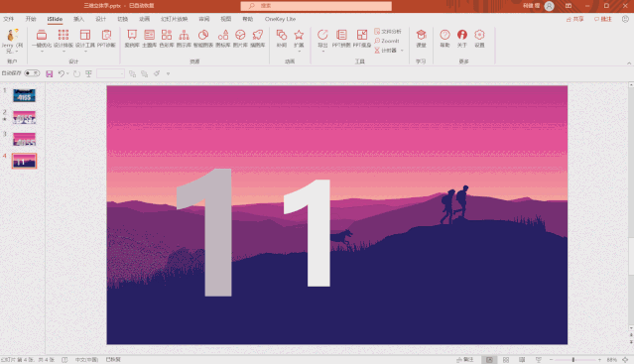Screen dimensions: 634x364
Task: Open the 文件分析 file analysis tool
Action: pos(388,32)
